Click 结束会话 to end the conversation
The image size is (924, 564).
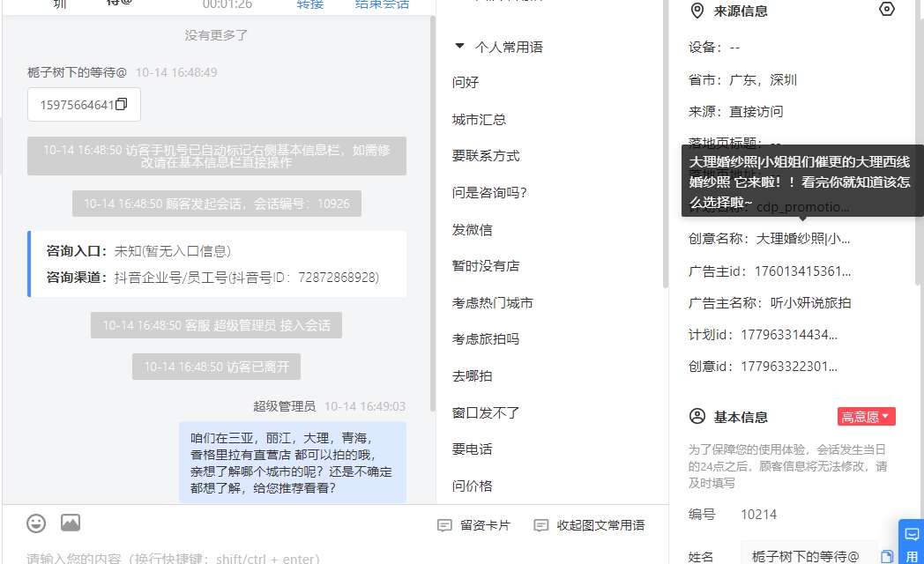[x=382, y=4]
